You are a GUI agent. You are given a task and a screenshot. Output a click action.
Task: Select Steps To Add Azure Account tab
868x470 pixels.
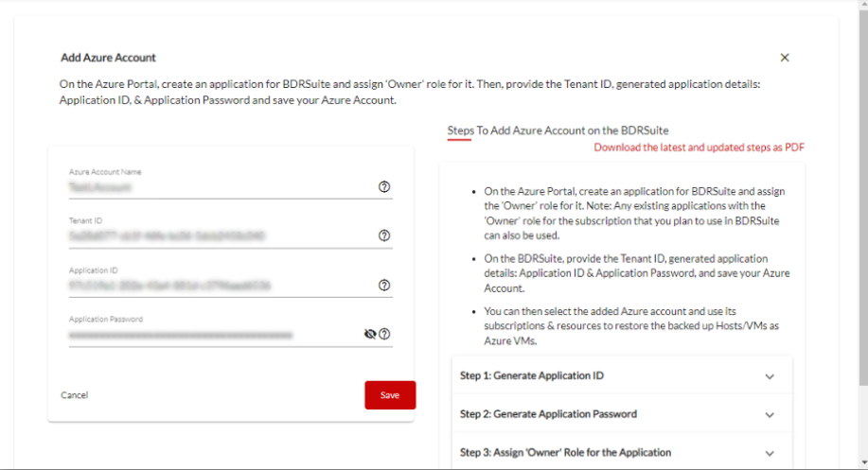(x=558, y=131)
